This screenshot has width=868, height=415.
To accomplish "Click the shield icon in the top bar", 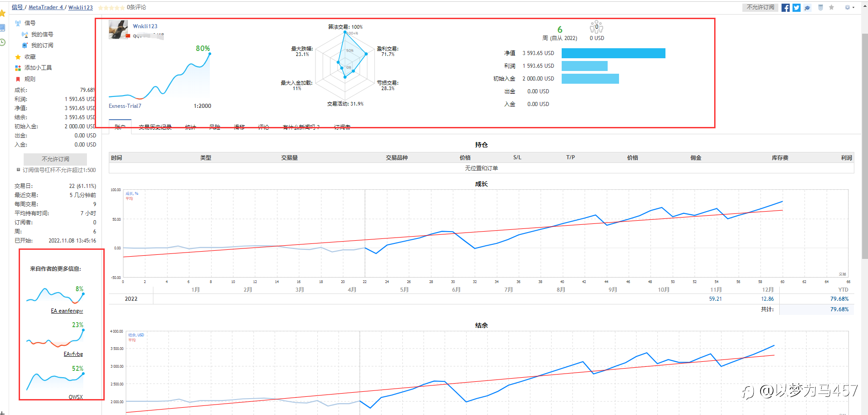I will point(821,8).
